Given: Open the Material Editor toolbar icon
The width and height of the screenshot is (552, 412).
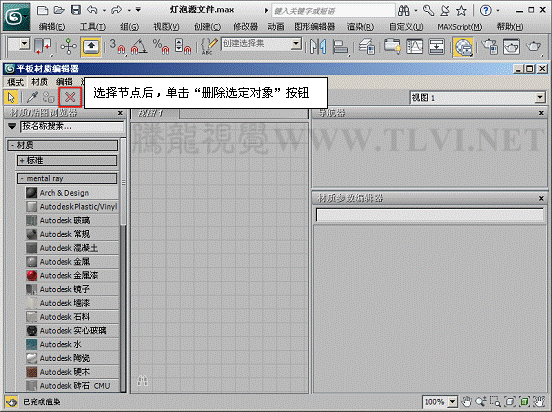Looking at the screenshot, I should pyautogui.click(x=463, y=47).
